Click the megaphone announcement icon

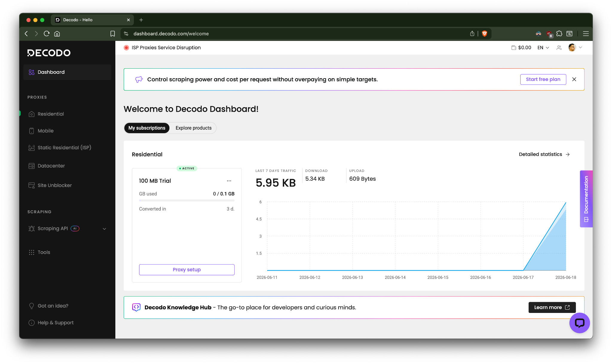pos(139,79)
